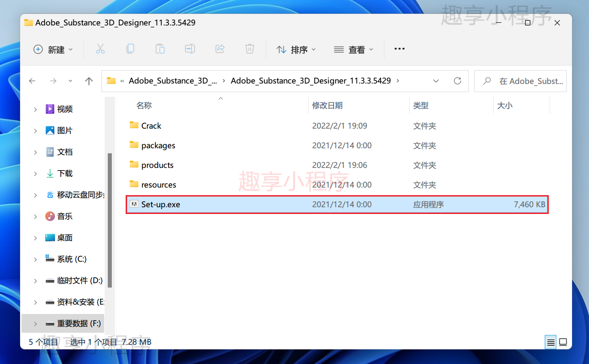Click the Crack folder icon
589x364 pixels.
[134, 125]
